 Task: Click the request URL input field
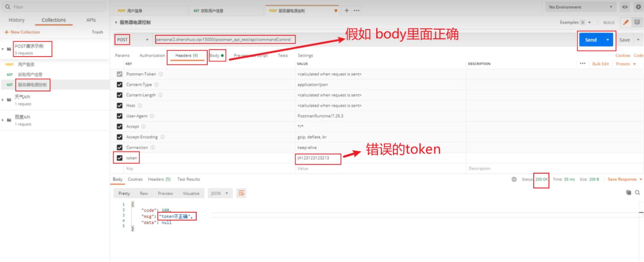(x=364, y=40)
